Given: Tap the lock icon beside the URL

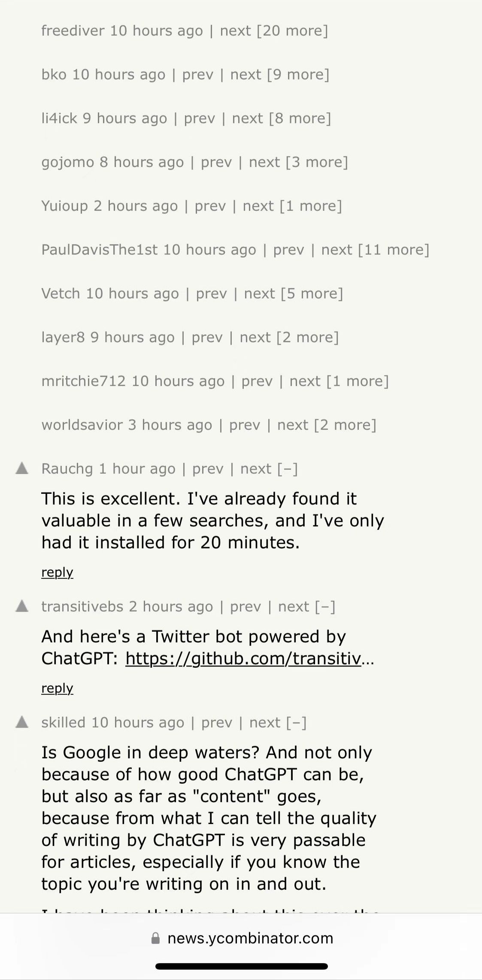Looking at the screenshot, I should (156, 938).
